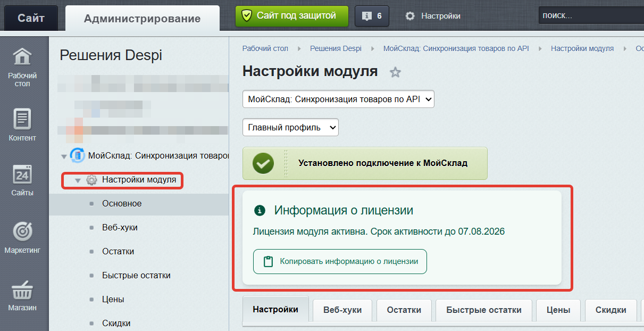This screenshot has height=331, width=644.
Task: Open МойСклад: Синхронизация товаров breadcrumb link
Action: [456, 48]
